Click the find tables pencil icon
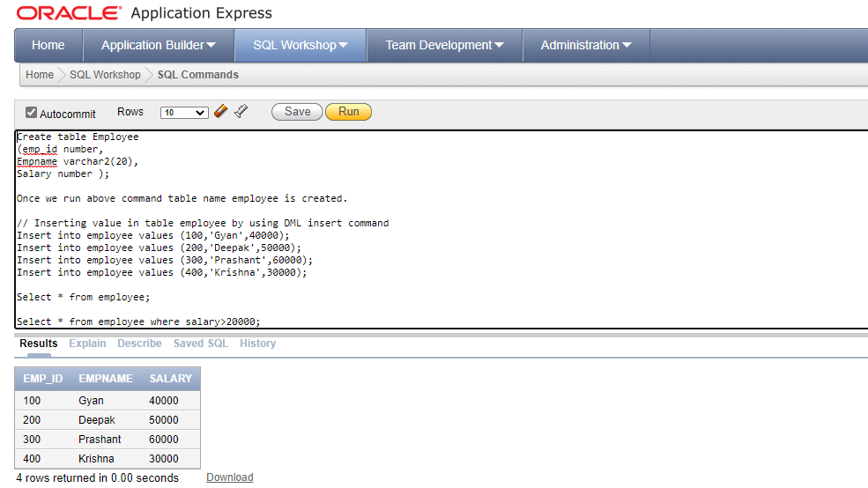This screenshot has width=868, height=488. click(241, 111)
